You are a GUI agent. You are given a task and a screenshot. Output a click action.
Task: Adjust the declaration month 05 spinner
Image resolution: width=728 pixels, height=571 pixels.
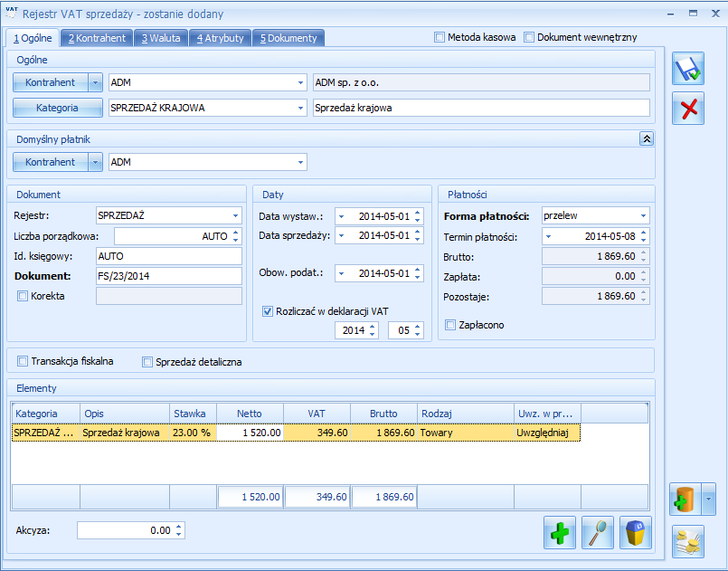418,330
